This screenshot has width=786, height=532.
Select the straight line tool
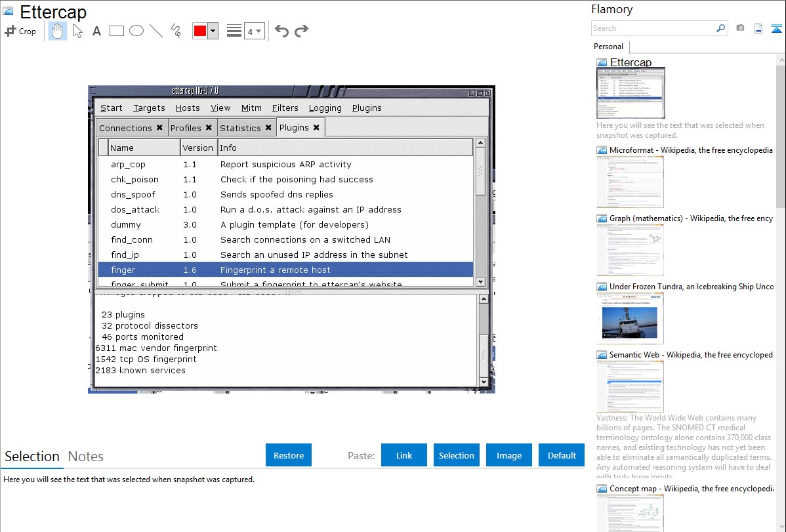coord(156,31)
